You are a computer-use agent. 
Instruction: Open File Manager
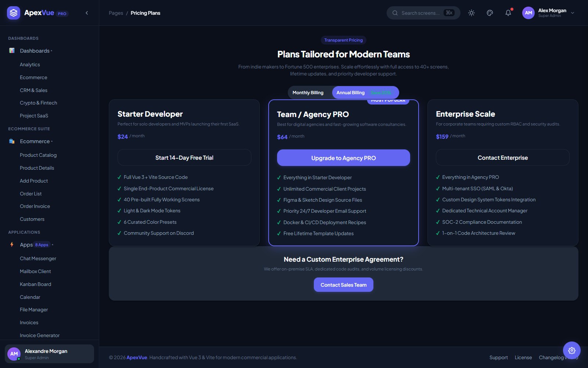point(34,309)
